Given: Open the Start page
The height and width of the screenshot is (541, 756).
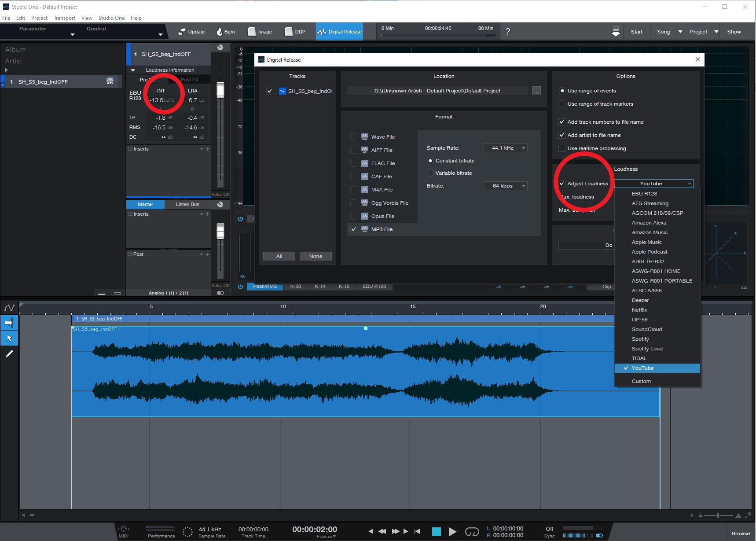Looking at the screenshot, I should (x=636, y=32).
